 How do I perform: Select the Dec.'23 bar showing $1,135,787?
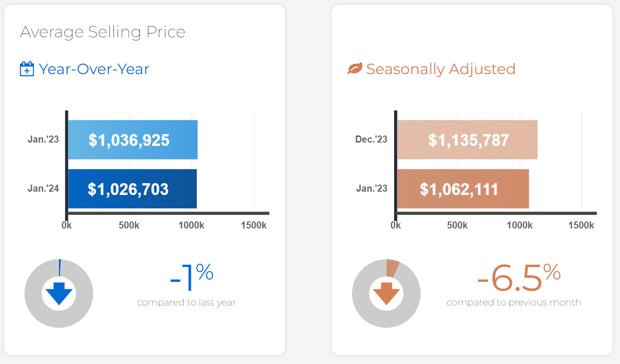click(467, 140)
